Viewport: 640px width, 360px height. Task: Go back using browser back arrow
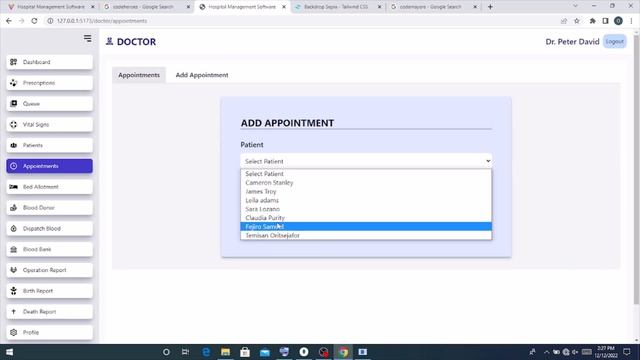9,21
